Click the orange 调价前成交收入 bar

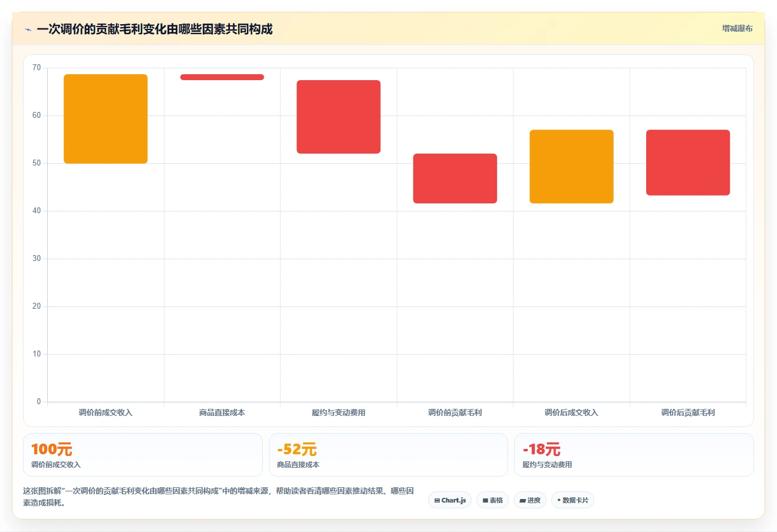pyautogui.click(x=106, y=119)
